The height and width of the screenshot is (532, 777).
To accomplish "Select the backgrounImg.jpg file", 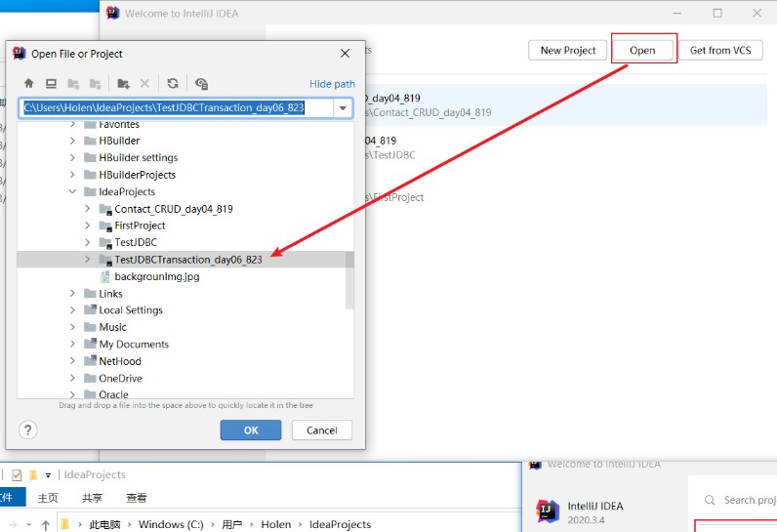I will point(156,276).
